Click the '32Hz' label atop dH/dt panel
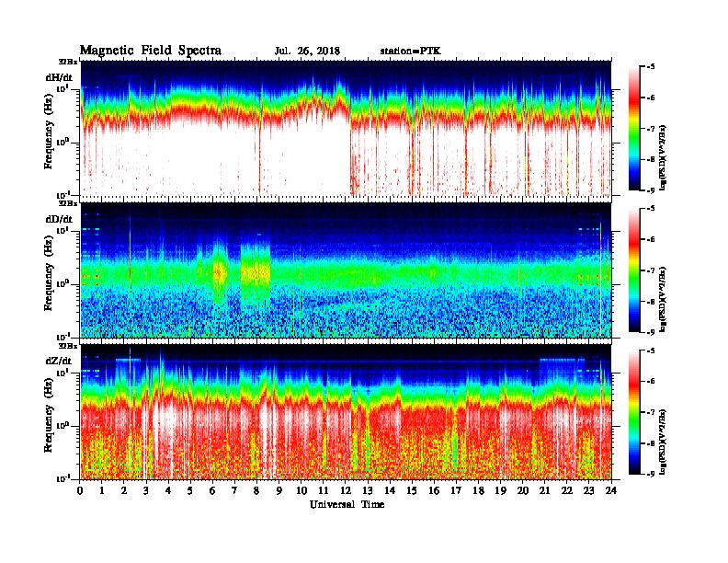Viewport: 728px width, 563px height. click(x=68, y=62)
